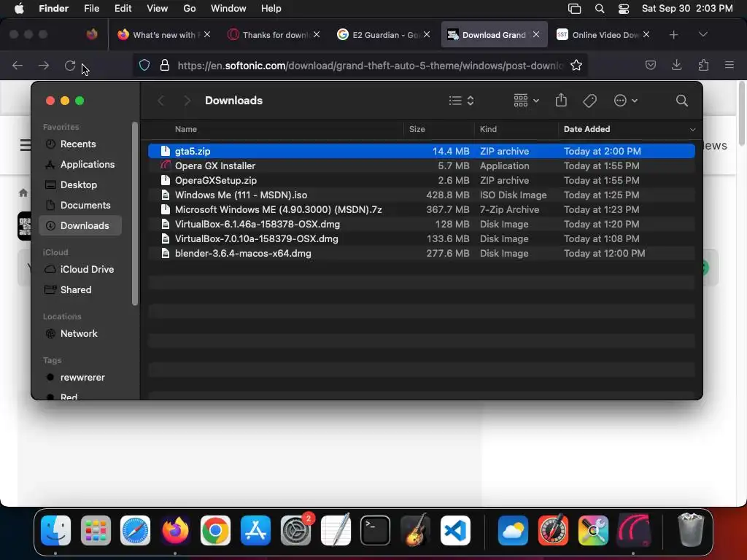This screenshot has height=560, width=747.
Task: Select the rewwrerer tag
Action: click(80, 377)
